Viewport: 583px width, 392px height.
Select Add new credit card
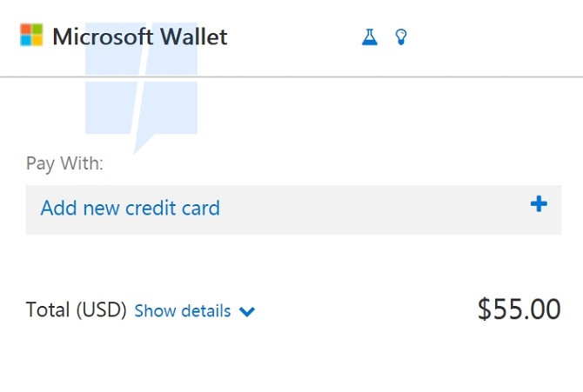(131, 209)
